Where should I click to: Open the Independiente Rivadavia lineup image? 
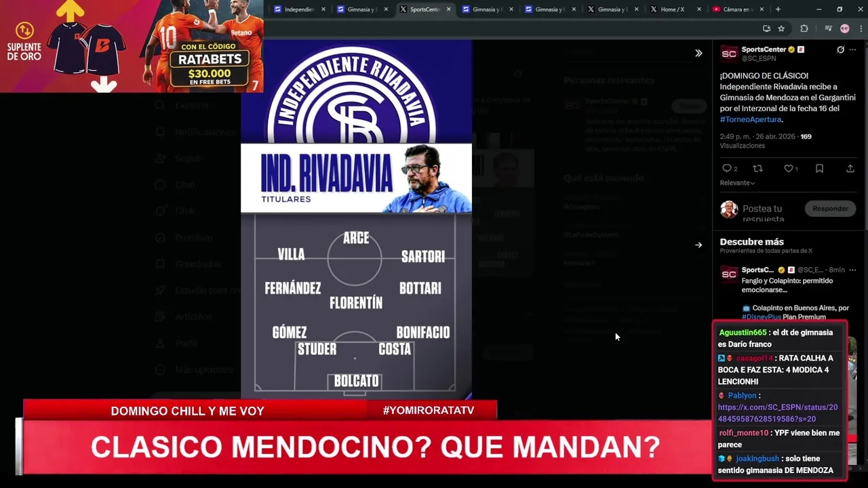click(x=356, y=218)
